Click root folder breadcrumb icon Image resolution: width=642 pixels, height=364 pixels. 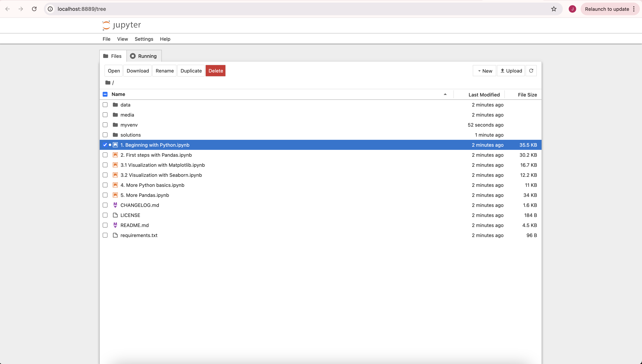(108, 83)
